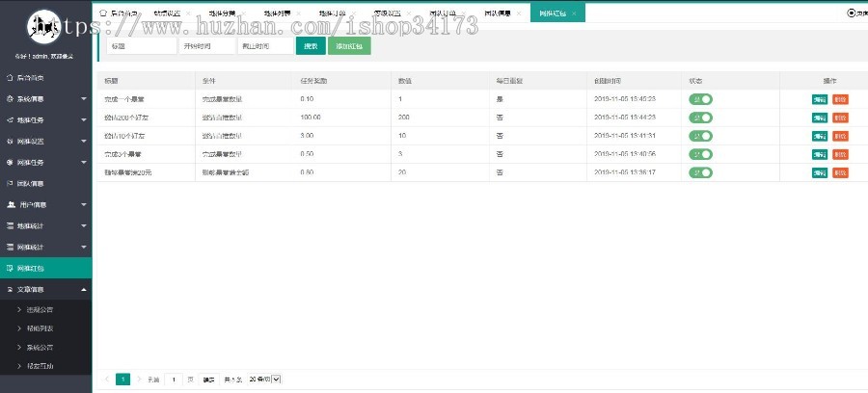
Task: Click 删除 delete button for 13:40:56 row
Action: [x=840, y=154]
